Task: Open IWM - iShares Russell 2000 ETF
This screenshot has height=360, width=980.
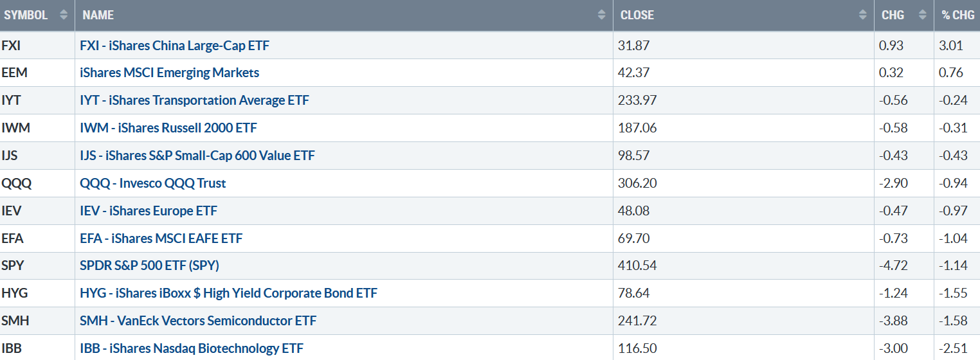Action: point(168,128)
